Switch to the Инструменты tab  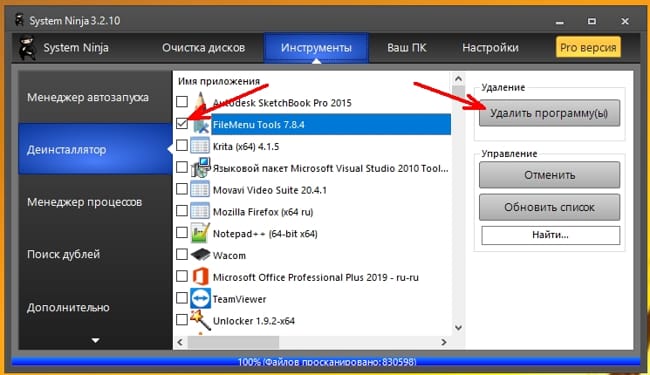point(316,48)
